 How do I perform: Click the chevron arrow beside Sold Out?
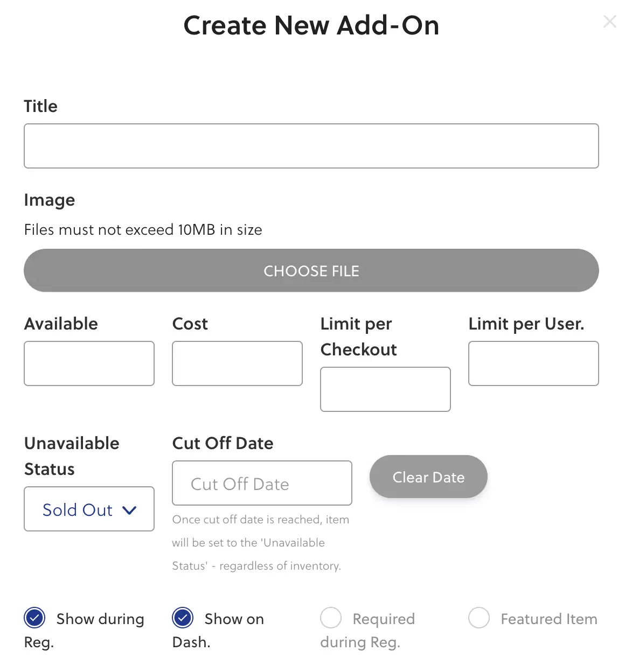130,510
